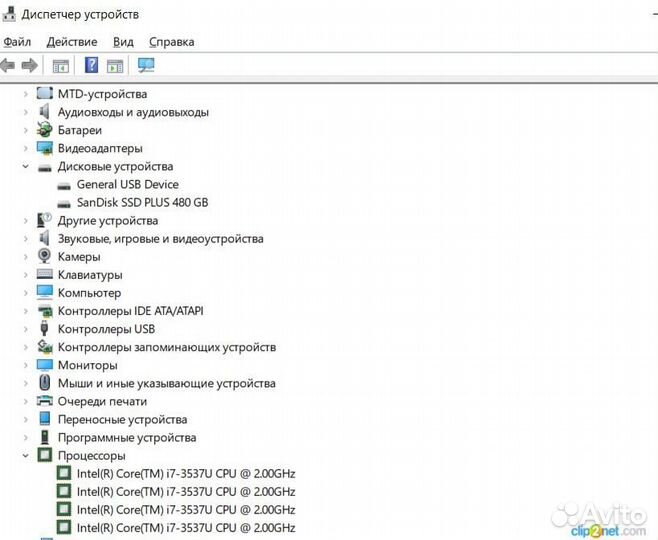Expand the Аудиовходы и аудиовыходы node
Image resolution: width=658 pixels, height=540 pixels.
(x=26, y=112)
